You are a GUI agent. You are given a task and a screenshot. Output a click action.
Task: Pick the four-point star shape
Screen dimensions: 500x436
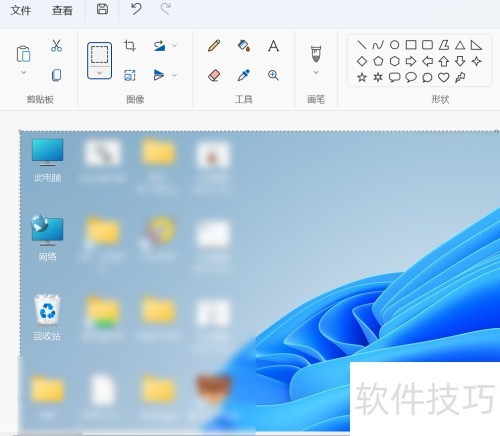click(x=476, y=61)
